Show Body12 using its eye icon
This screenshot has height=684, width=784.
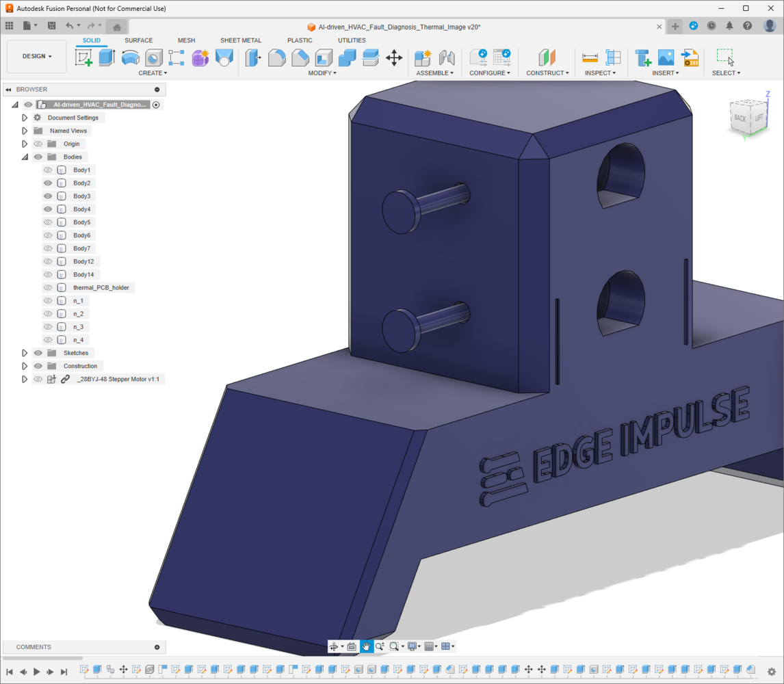[48, 261]
